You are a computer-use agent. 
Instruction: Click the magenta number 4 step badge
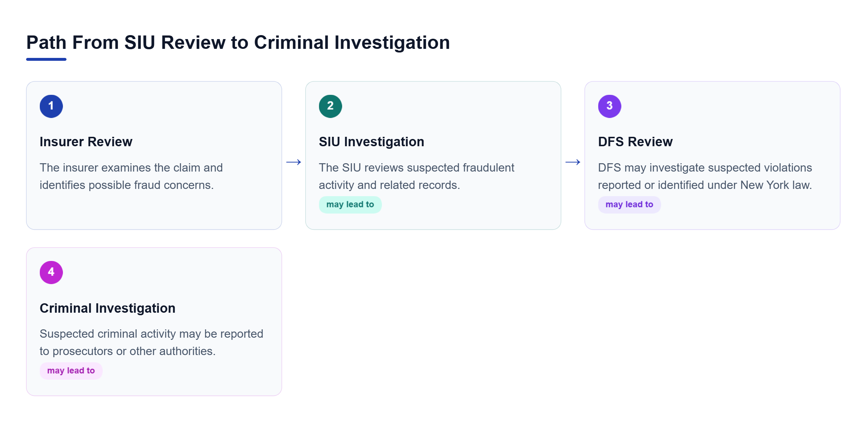pyautogui.click(x=51, y=272)
